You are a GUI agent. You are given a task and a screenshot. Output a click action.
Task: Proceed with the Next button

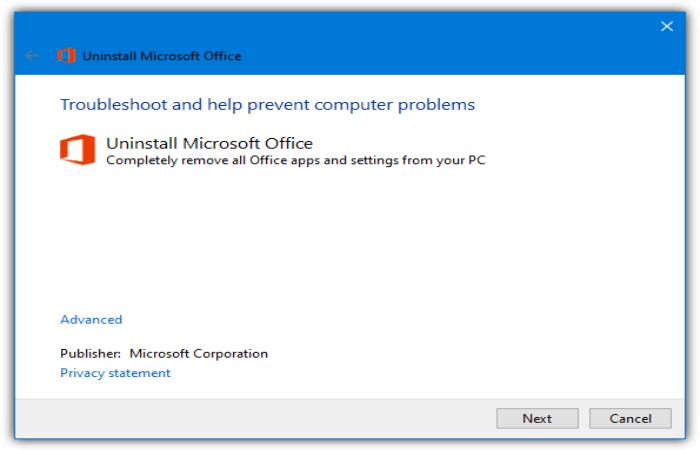(537, 418)
